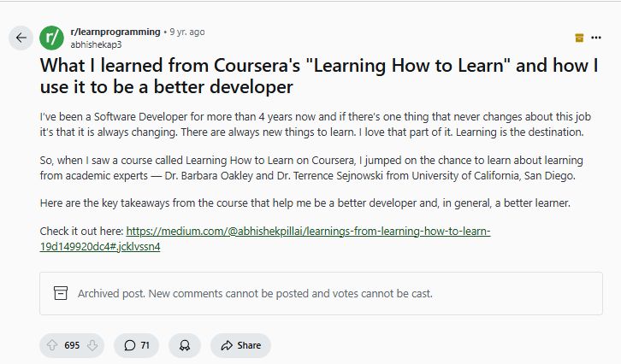This screenshot has height=364, width=621.
Task: Click the give award icon
Action: [x=184, y=345]
